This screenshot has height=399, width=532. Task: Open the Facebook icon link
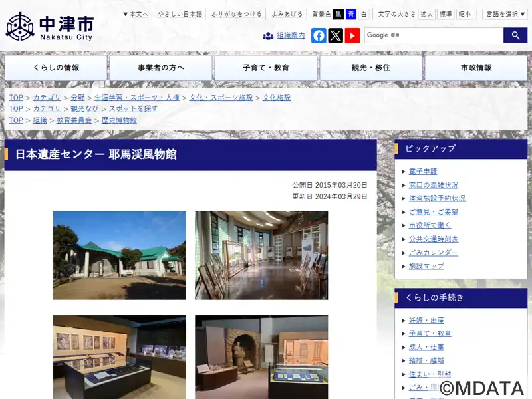pos(319,35)
